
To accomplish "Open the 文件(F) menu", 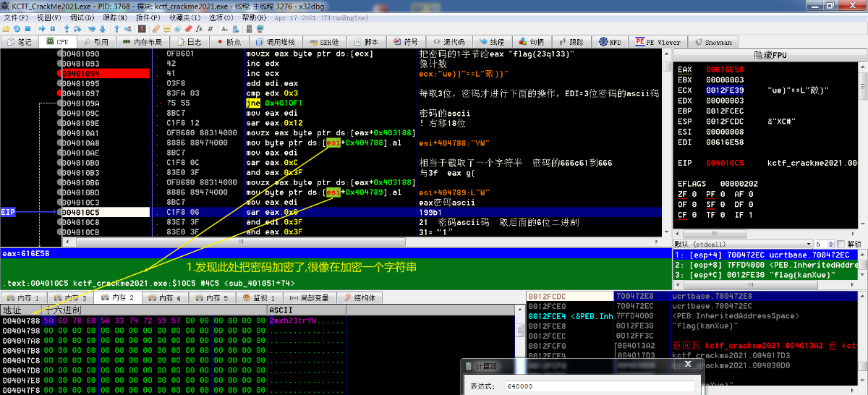I will pos(16,17).
